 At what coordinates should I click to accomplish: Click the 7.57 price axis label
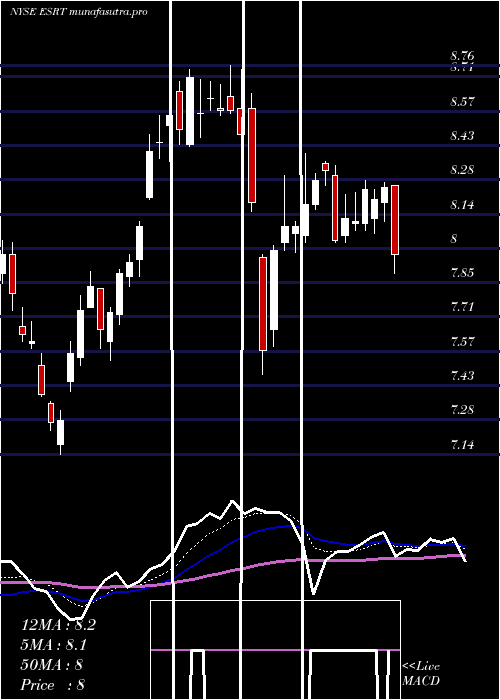pyautogui.click(x=462, y=342)
